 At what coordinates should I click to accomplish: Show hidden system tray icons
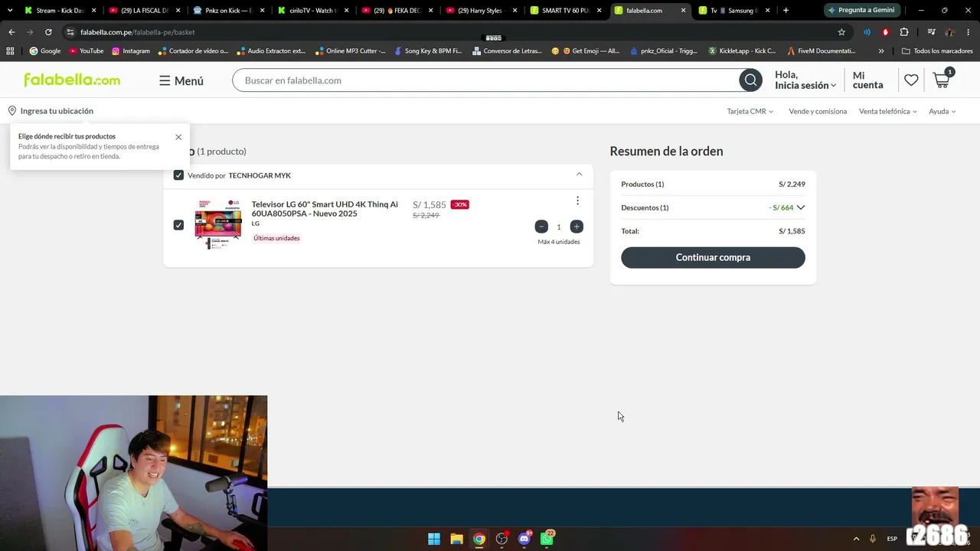click(856, 539)
